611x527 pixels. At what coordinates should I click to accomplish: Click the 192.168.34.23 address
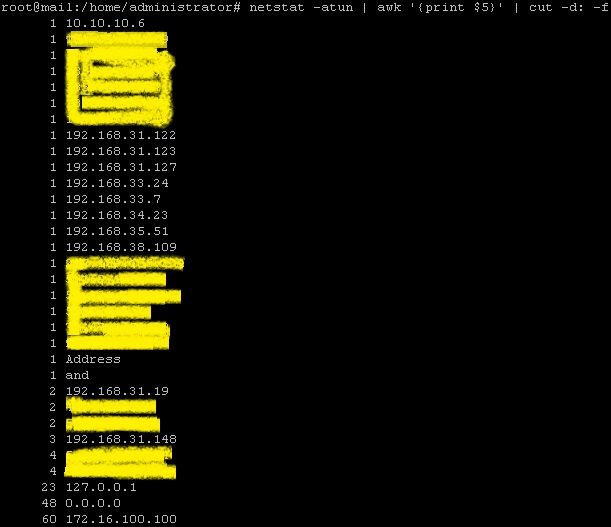[117, 215]
